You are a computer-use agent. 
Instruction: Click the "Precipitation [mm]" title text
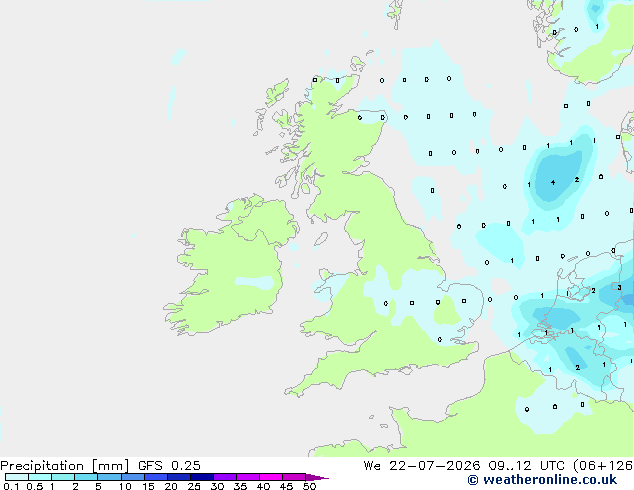pyautogui.click(x=65, y=466)
